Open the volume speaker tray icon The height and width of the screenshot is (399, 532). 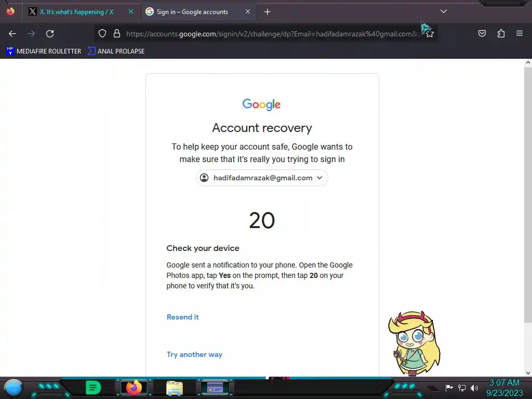point(474,388)
